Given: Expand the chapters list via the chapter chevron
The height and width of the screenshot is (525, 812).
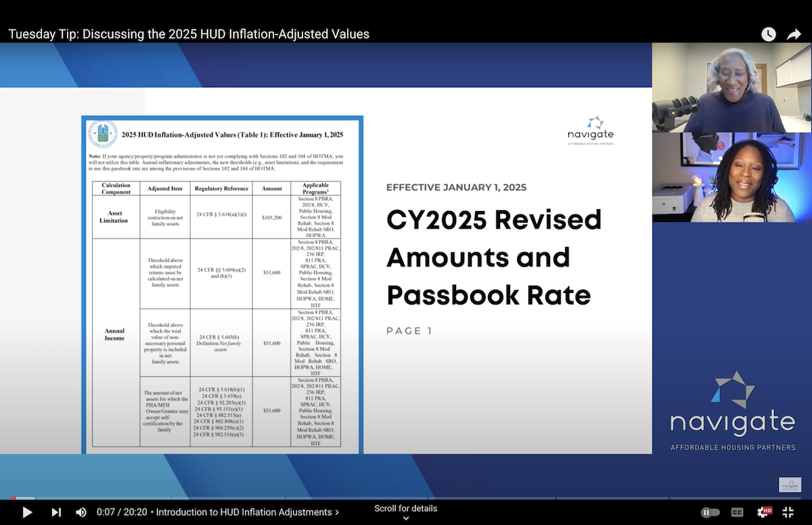Looking at the screenshot, I should pos(336,512).
